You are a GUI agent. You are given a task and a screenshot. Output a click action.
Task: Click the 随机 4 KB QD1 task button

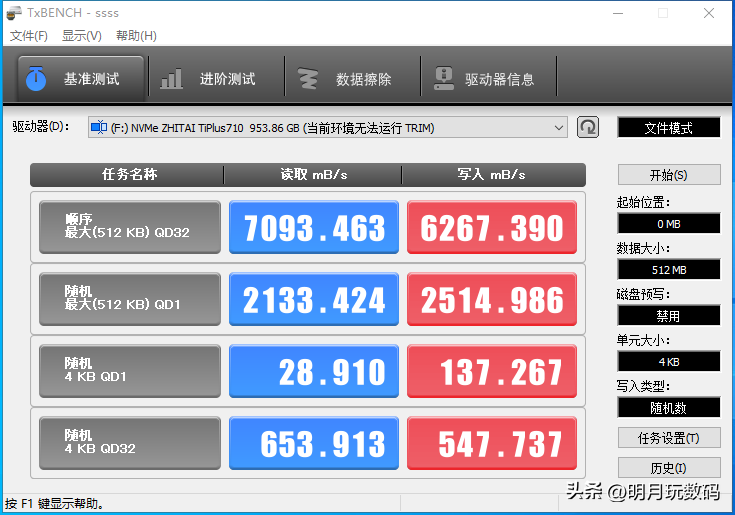click(130, 371)
